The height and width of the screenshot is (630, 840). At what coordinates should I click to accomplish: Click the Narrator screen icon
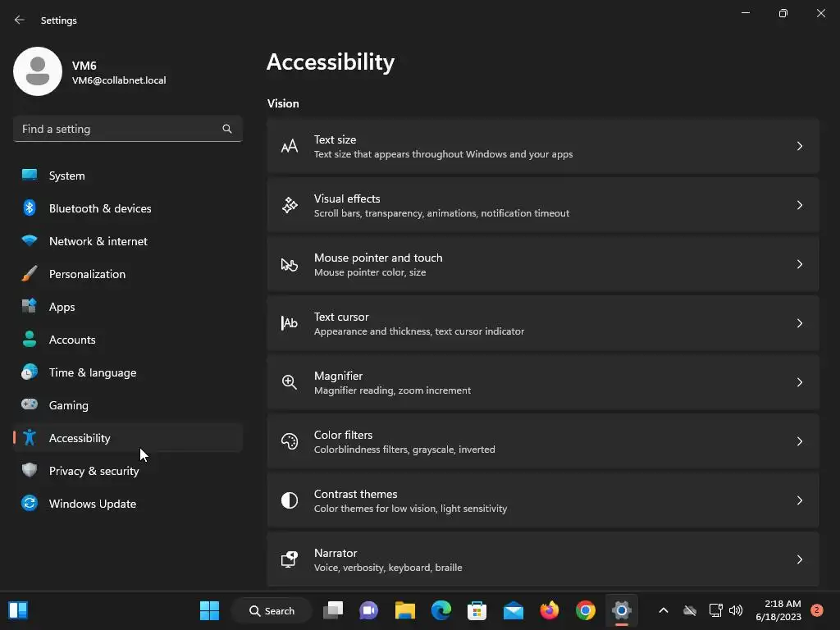pyautogui.click(x=290, y=559)
